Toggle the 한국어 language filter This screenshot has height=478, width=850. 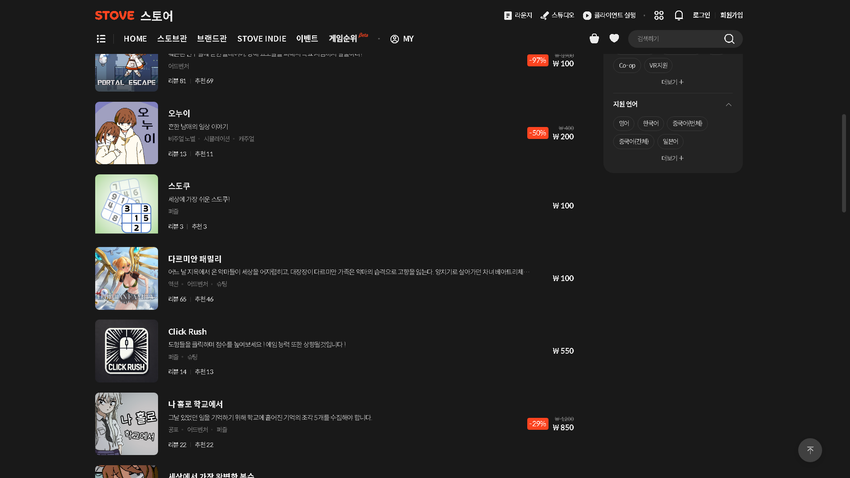click(651, 124)
